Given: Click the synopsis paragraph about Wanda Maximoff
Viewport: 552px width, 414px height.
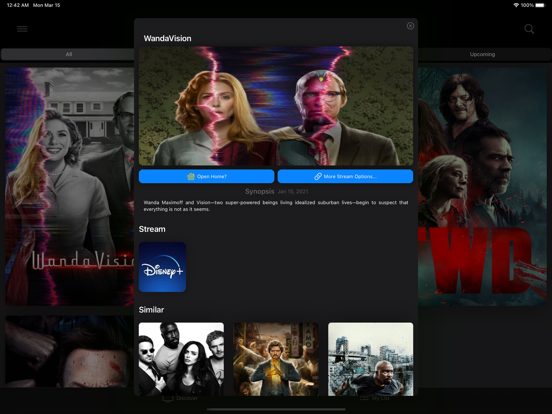Looking at the screenshot, I should coord(276,206).
